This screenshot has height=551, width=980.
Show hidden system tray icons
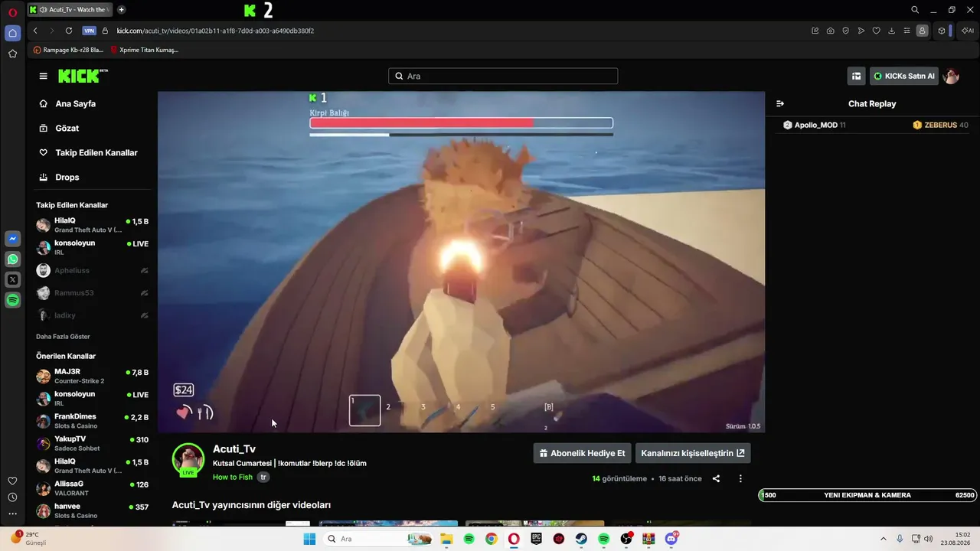coord(883,539)
